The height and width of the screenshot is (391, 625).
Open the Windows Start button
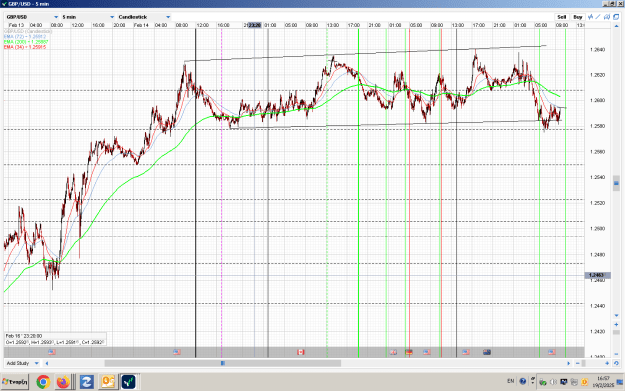(x=15, y=382)
